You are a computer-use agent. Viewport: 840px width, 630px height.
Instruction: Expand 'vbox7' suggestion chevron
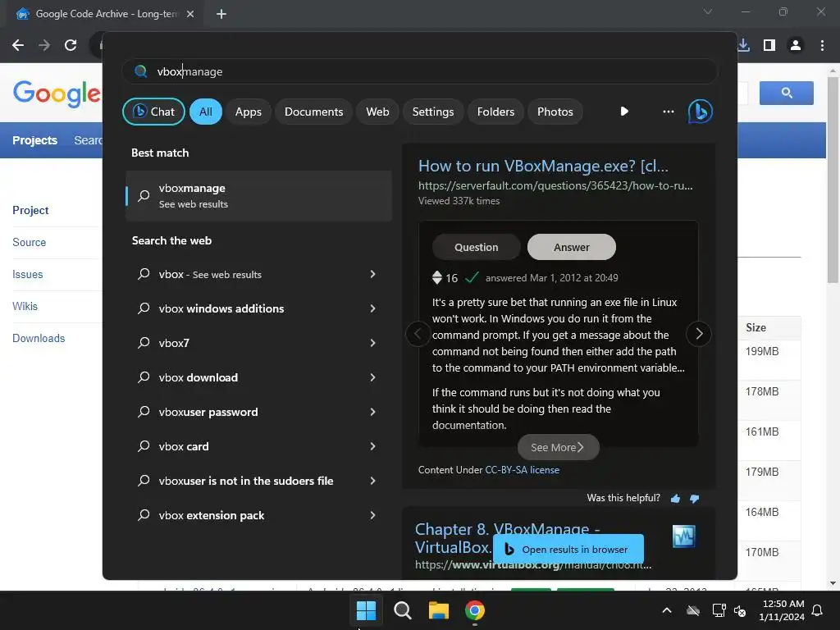pyautogui.click(x=373, y=343)
